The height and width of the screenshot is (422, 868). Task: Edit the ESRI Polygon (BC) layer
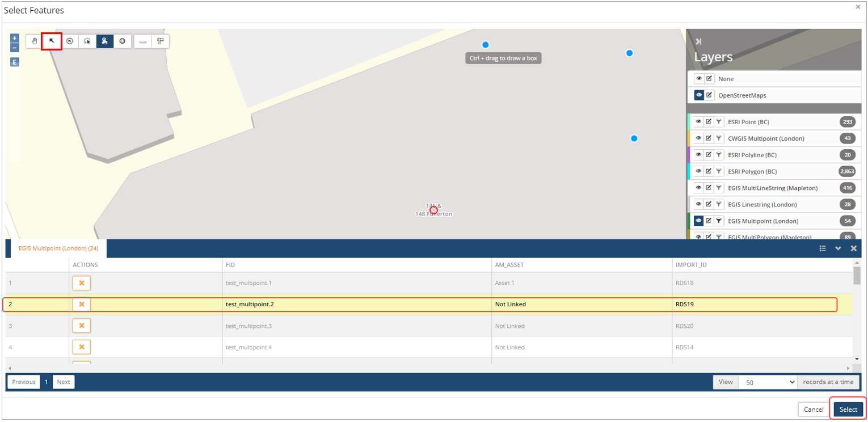point(709,171)
